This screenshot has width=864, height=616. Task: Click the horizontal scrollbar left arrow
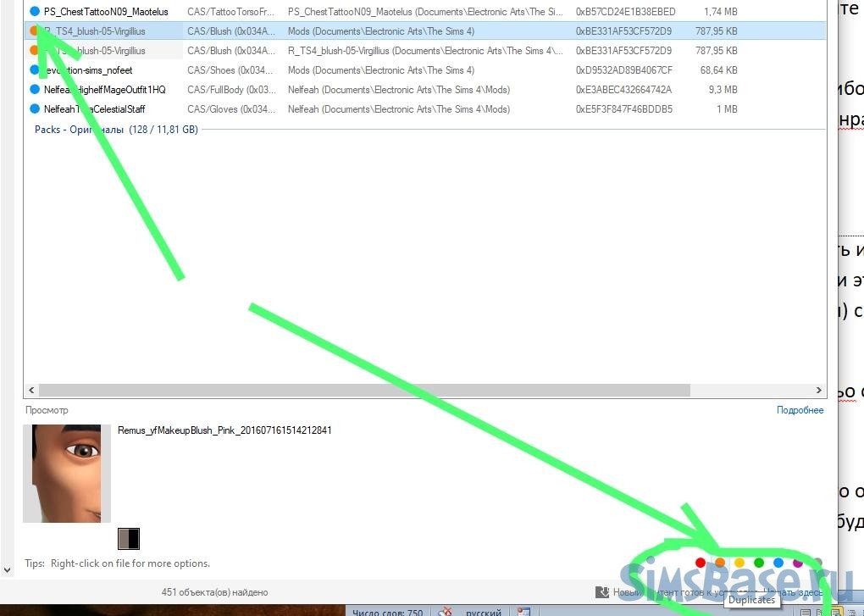tap(32, 391)
